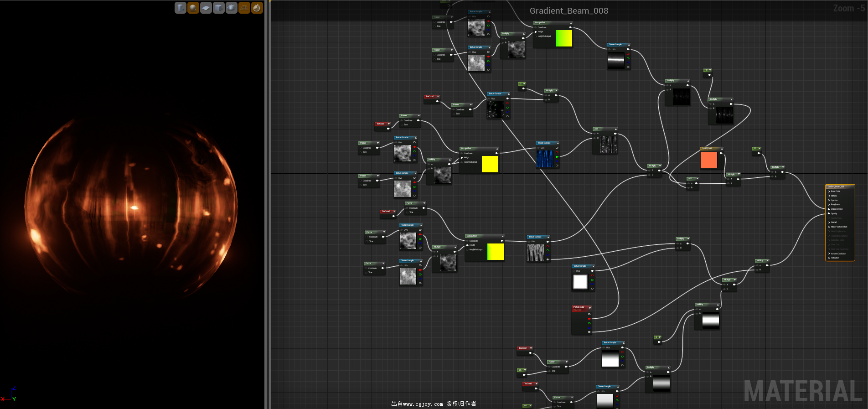The height and width of the screenshot is (409, 868).
Task: Click the Specular input pin
Action: 829,200
